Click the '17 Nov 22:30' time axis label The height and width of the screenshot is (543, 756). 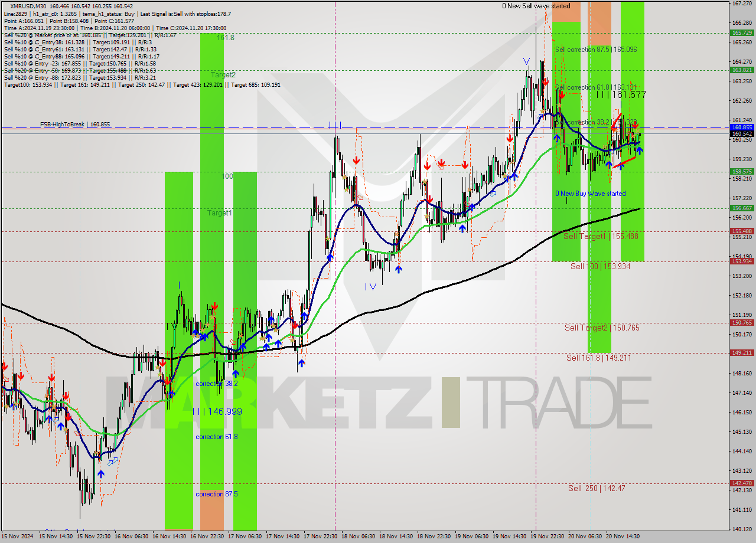320,537
